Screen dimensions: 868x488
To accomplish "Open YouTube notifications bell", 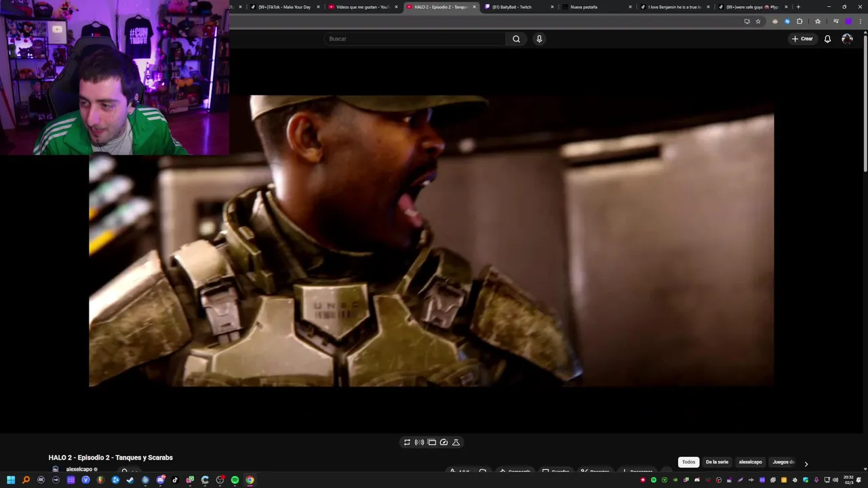I will pos(827,39).
